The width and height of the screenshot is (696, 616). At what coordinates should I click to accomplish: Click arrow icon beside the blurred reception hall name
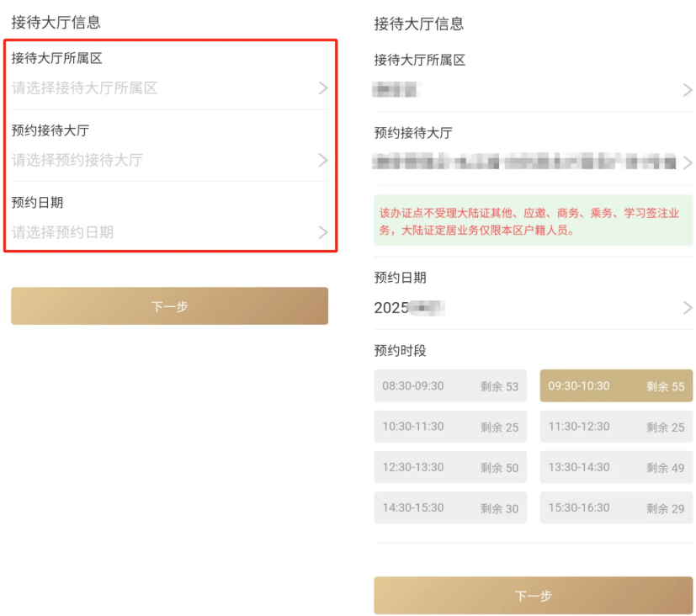coord(688,162)
